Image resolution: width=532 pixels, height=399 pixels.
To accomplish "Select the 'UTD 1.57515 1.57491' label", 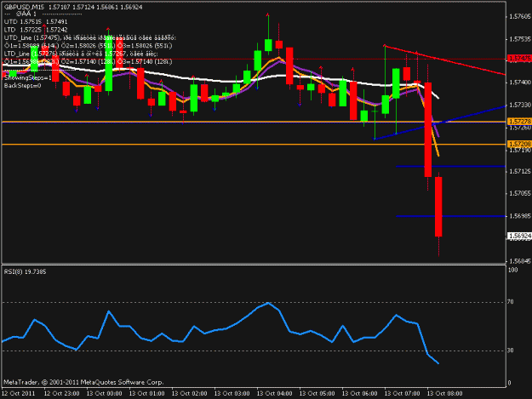I will point(36,22).
